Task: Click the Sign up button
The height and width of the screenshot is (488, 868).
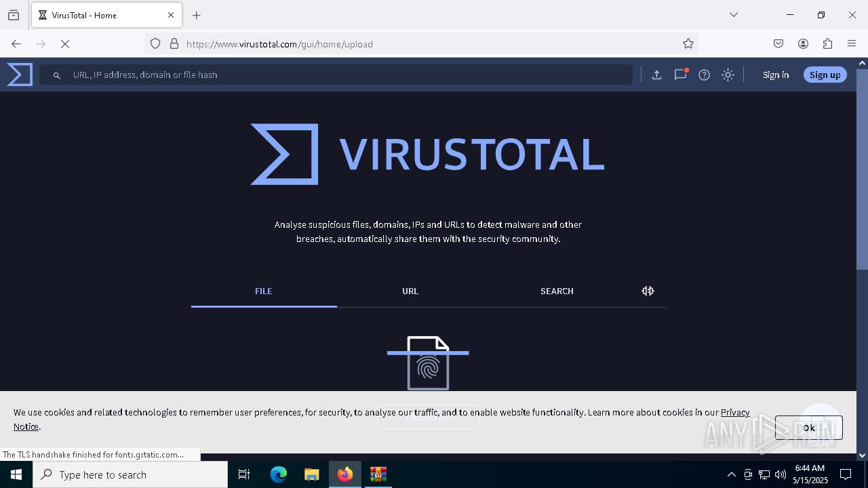Action: click(x=825, y=75)
